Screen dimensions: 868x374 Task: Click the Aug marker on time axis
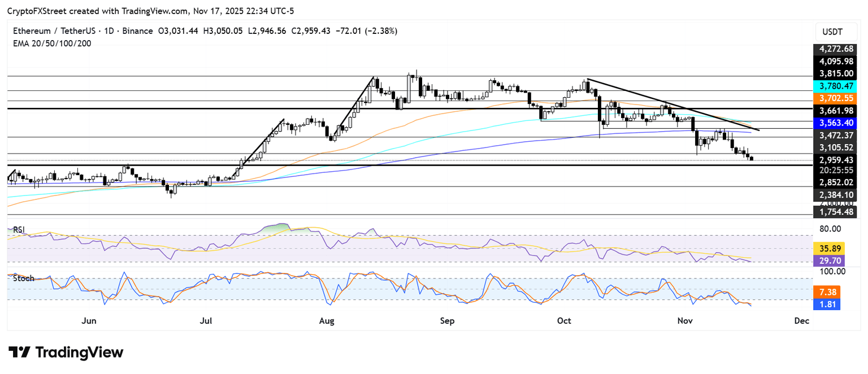coord(327,321)
